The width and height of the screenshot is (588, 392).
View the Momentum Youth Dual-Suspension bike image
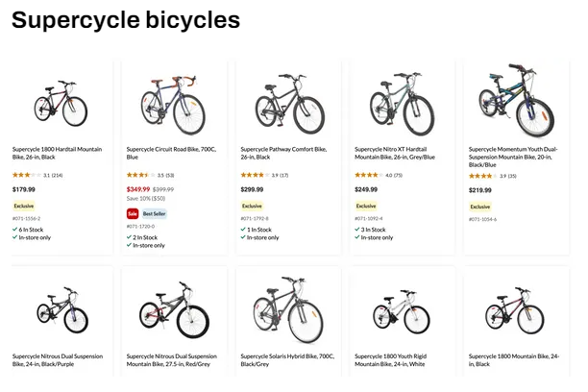pos(513,100)
